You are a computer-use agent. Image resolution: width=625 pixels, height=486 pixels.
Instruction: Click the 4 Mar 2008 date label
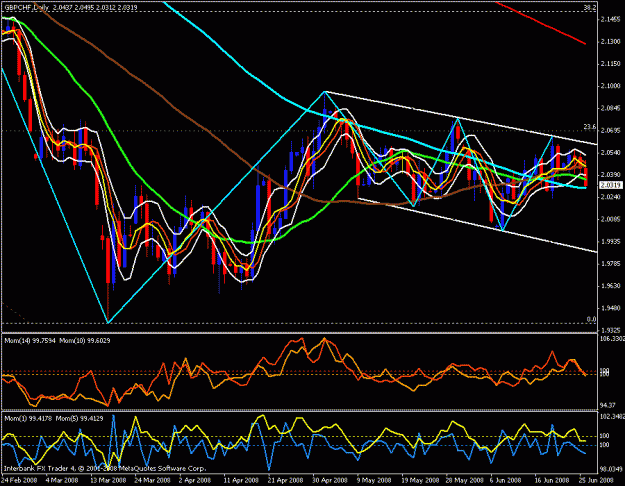62,480
